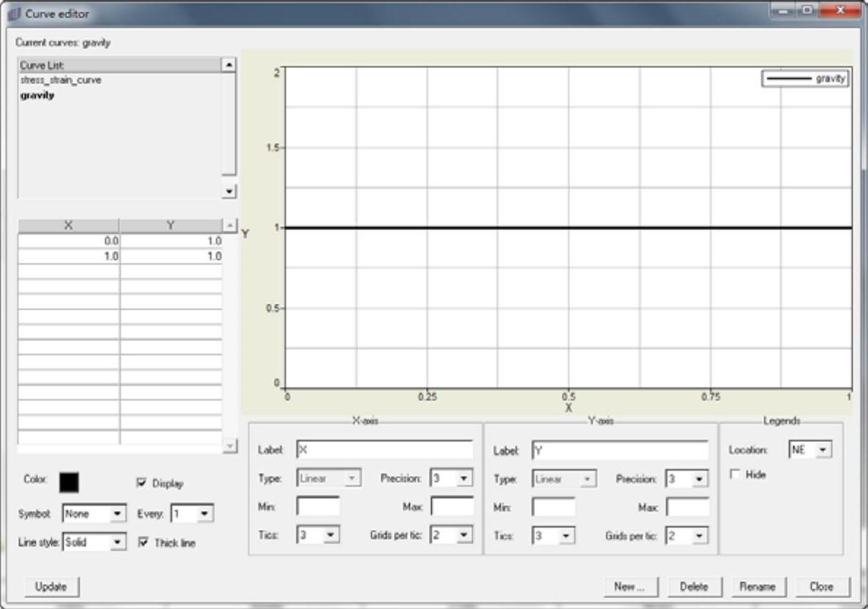Click the black Color swatch

point(70,482)
